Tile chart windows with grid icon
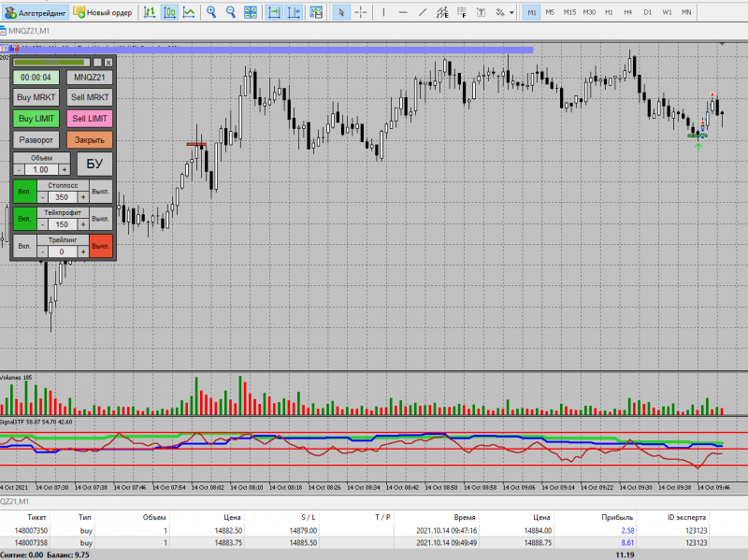The height and width of the screenshot is (560, 748). click(x=251, y=12)
